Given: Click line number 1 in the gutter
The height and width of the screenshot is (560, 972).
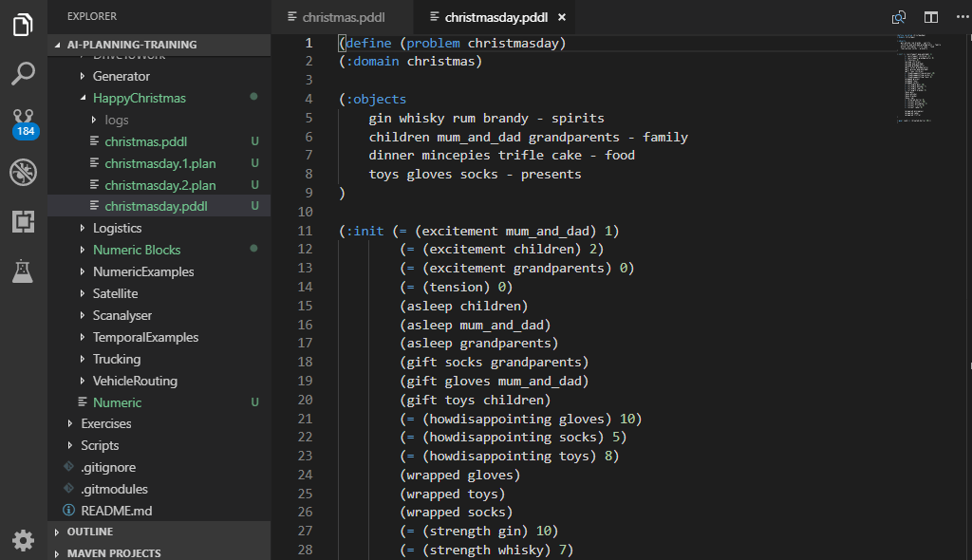Looking at the screenshot, I should (x=308, y=43).
